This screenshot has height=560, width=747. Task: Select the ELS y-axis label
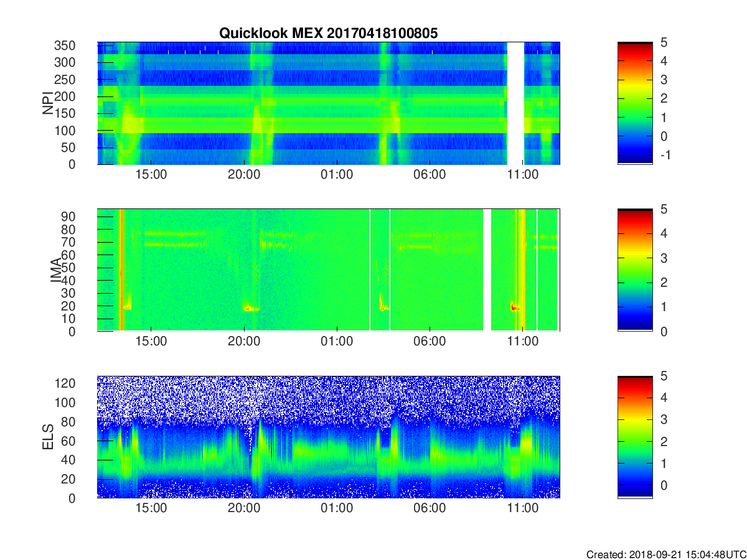pyautogui.click(x=48, y=437)
